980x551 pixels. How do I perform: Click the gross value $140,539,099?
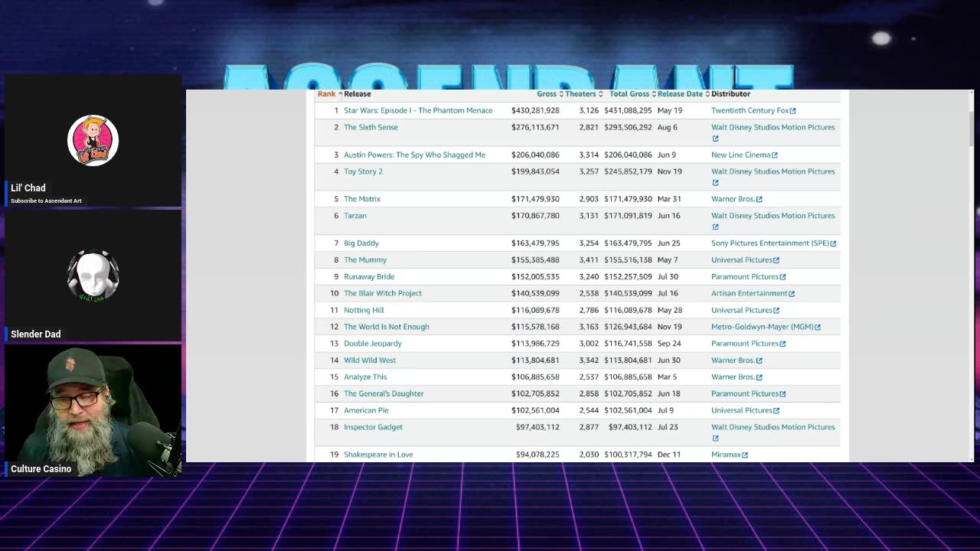click(x=535, y=294)
